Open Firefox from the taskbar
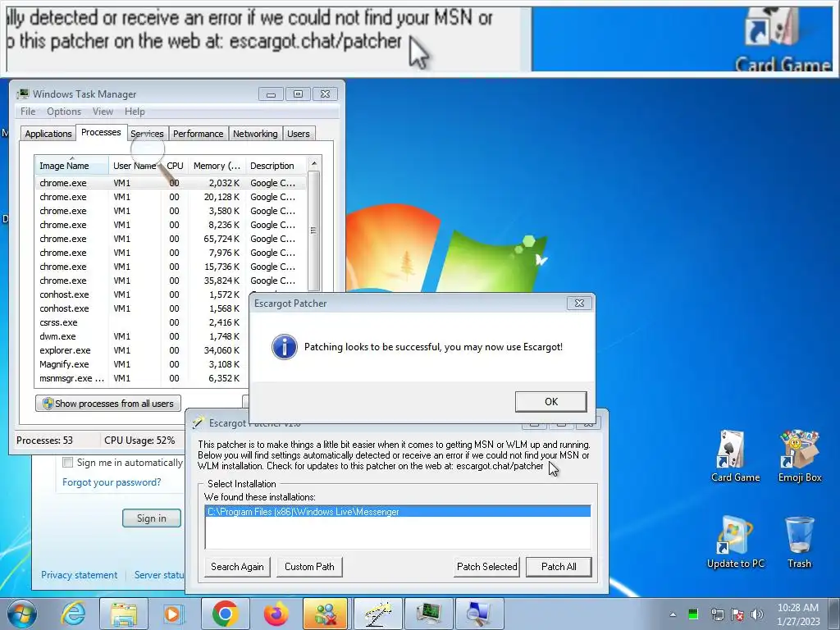840x630 pixels. pos(276,614)
